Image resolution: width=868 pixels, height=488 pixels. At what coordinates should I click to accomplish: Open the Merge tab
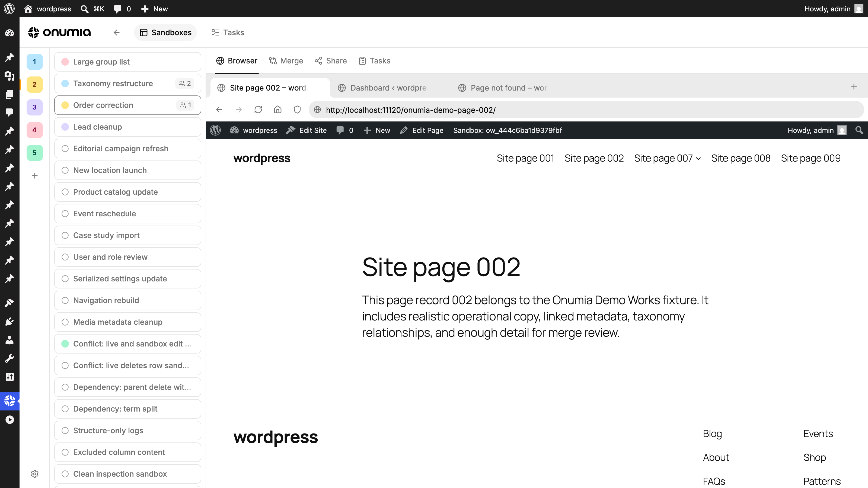(x=286, y=61)
